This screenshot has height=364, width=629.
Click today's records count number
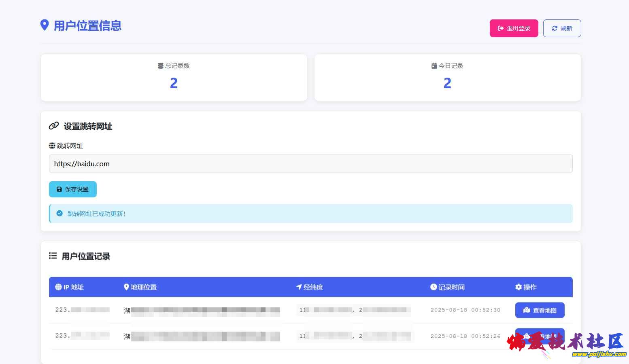point(447,83)
